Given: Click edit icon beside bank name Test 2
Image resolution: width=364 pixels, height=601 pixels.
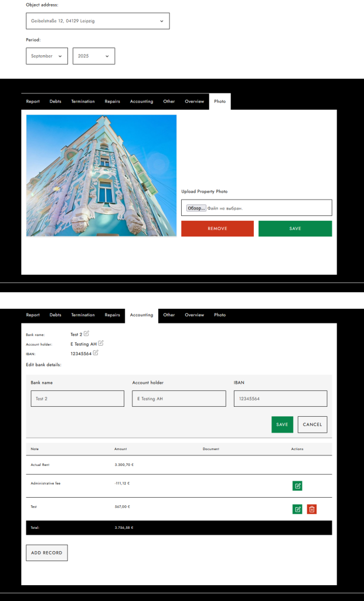Looking at the screenshot, I should click(86, 333).
